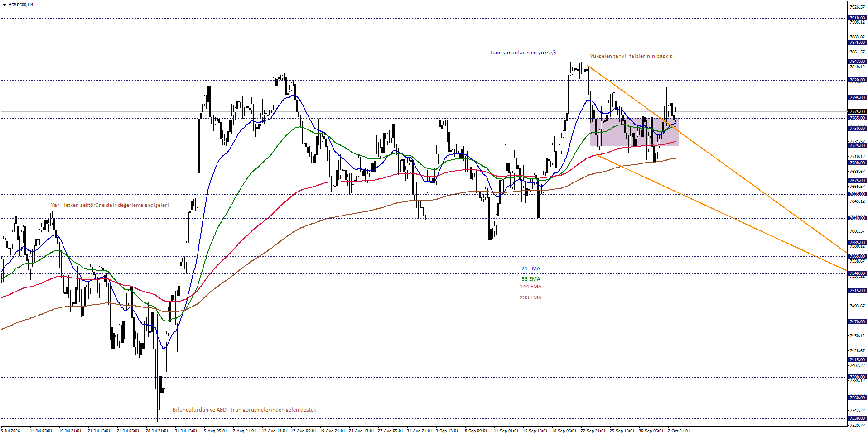
Task: Select the 7725.00 price level tag
Action: tap(857, 146)
